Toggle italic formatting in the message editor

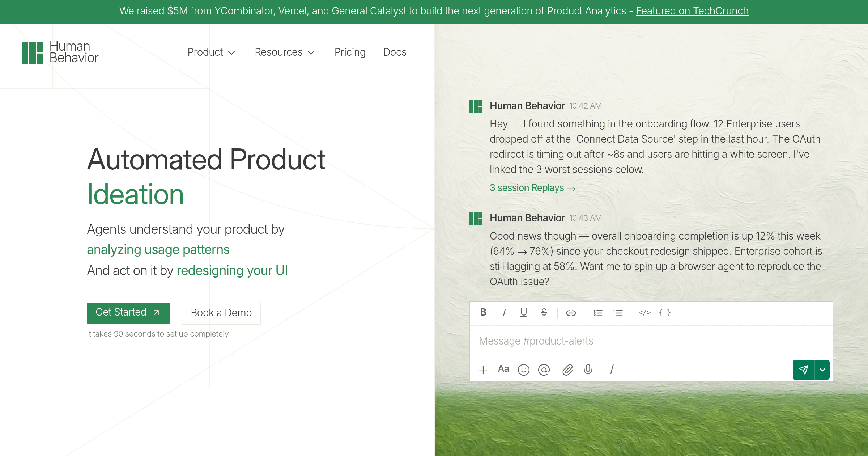tap(504, 312)
